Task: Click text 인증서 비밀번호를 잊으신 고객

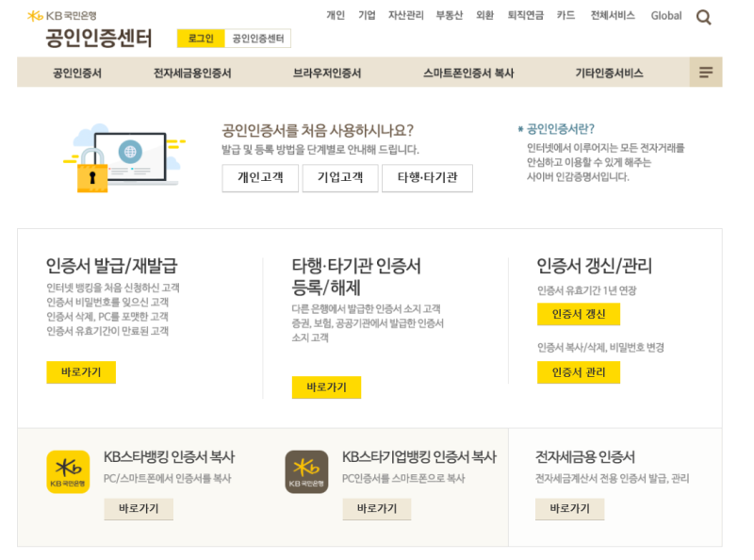Action: (107, 302)
